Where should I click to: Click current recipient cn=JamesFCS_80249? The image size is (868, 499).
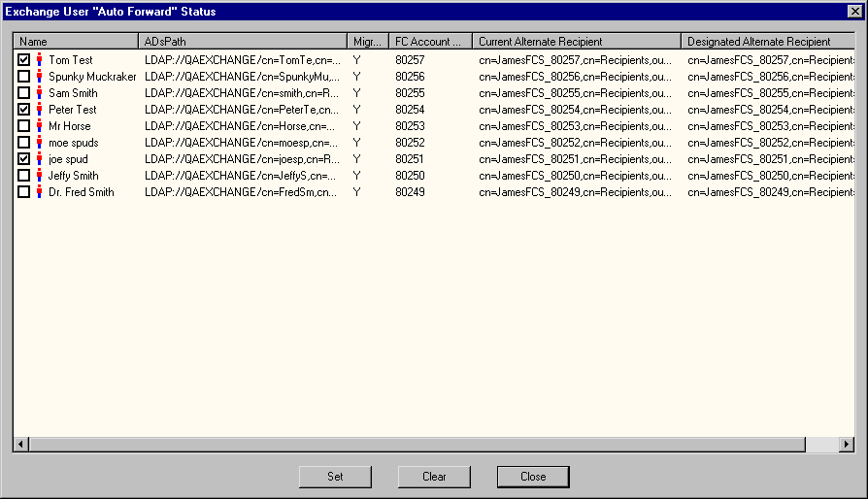pos(575,192)
